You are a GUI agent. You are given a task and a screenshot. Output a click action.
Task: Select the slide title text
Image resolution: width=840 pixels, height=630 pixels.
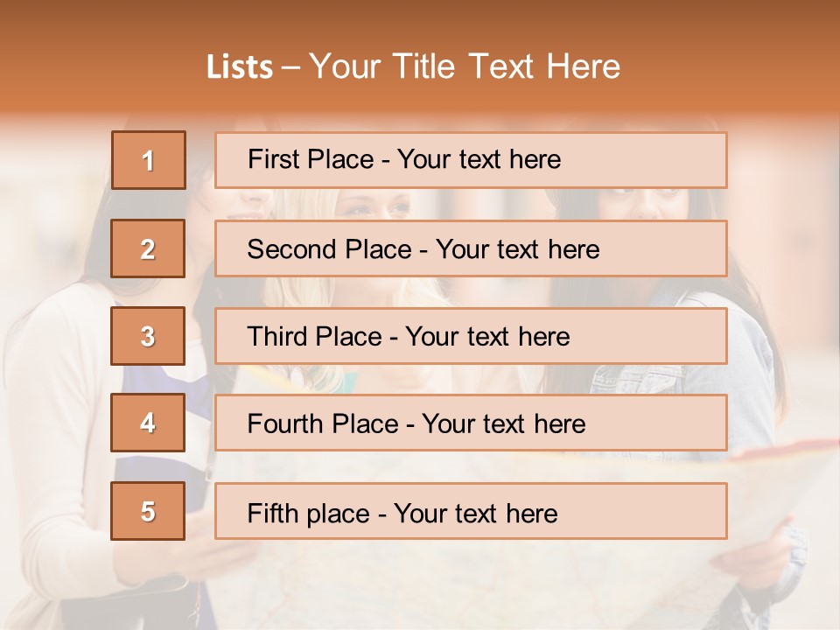click(413, 66)
